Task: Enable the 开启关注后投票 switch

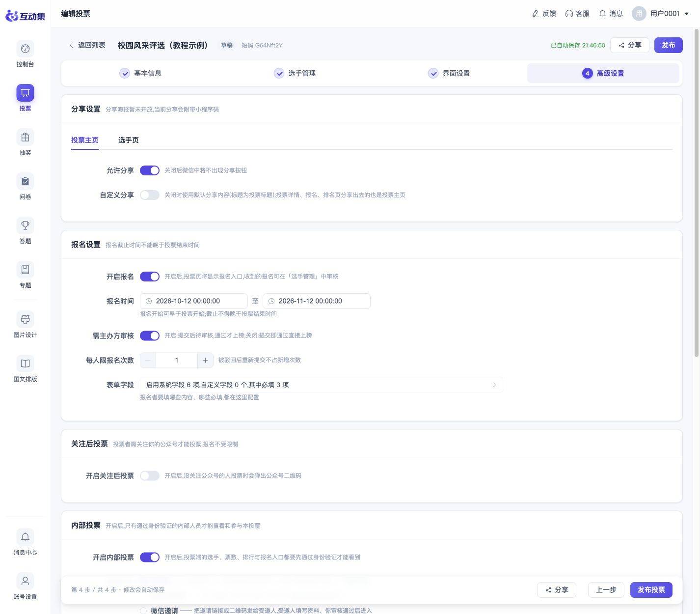Action: click(x=150, y=475)
